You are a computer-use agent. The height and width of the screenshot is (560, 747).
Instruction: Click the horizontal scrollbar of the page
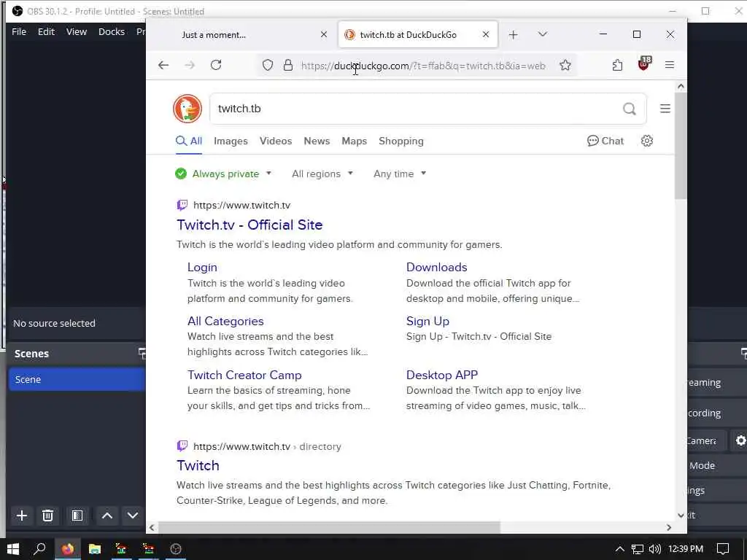tap(329, 527)
